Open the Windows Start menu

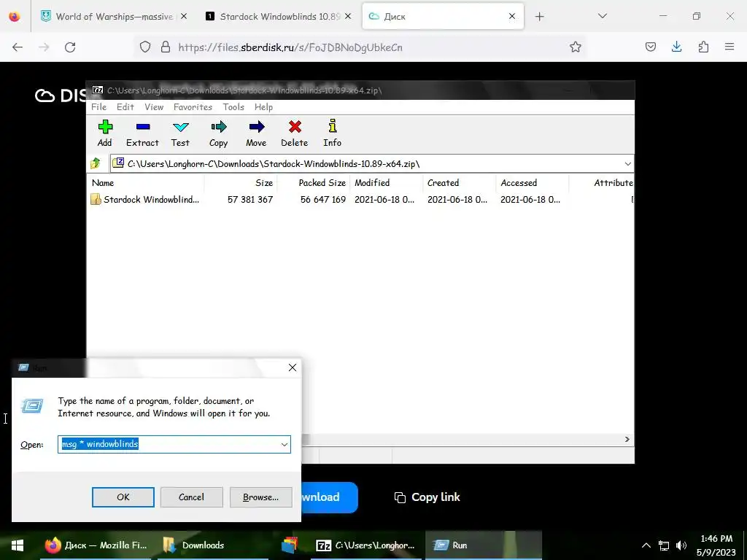(x=18, y=545)
